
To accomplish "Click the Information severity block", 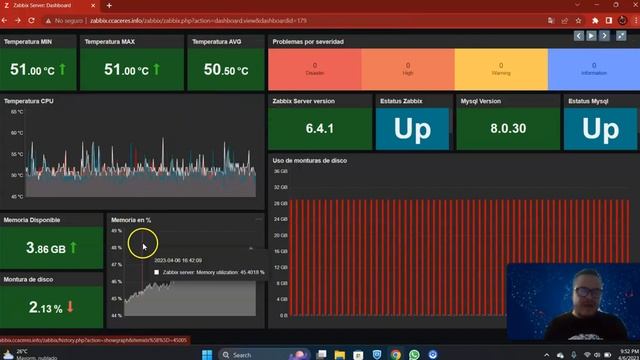I will point(594,69).
